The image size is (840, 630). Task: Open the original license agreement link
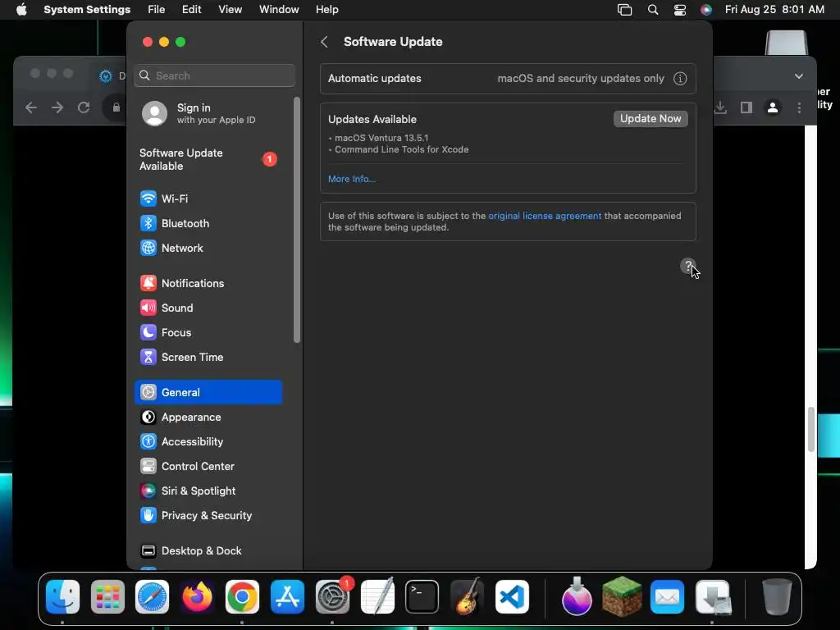click(545, 216)
